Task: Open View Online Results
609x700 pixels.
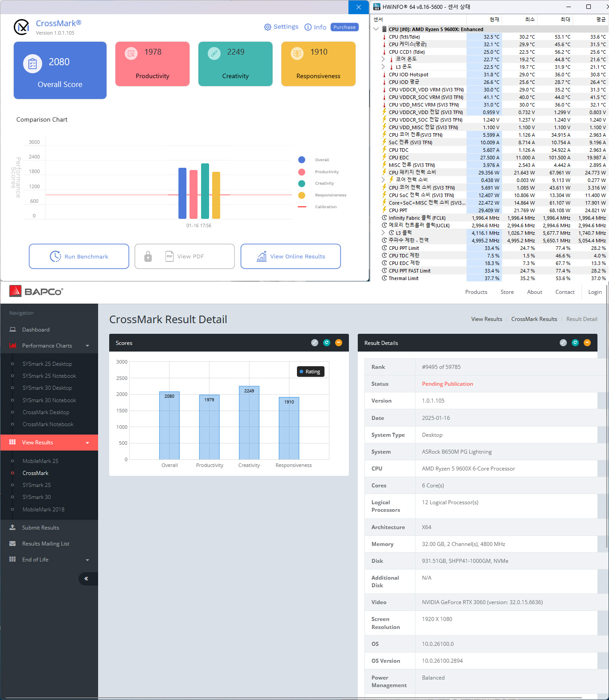Action: (291, 256)
